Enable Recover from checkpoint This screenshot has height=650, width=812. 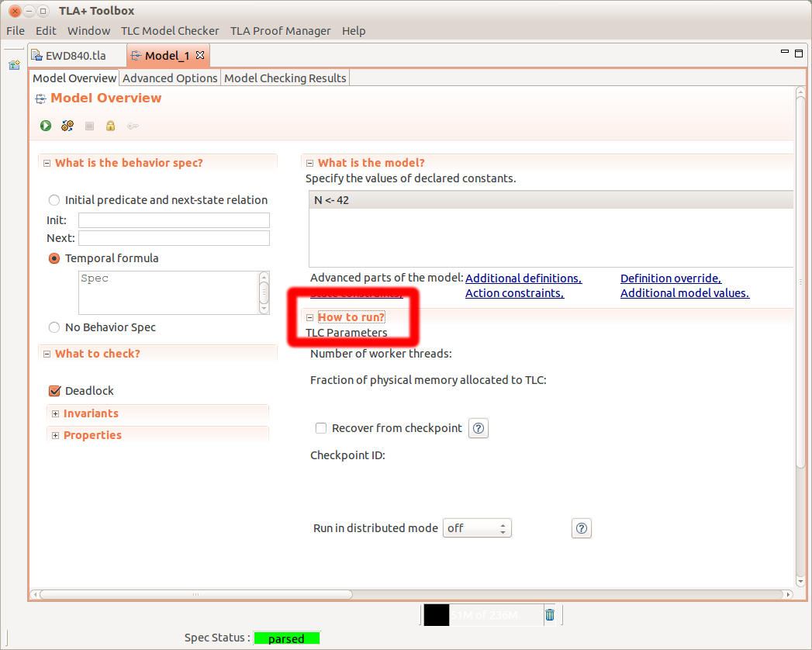pyautogui.click(x=321, y=428)
